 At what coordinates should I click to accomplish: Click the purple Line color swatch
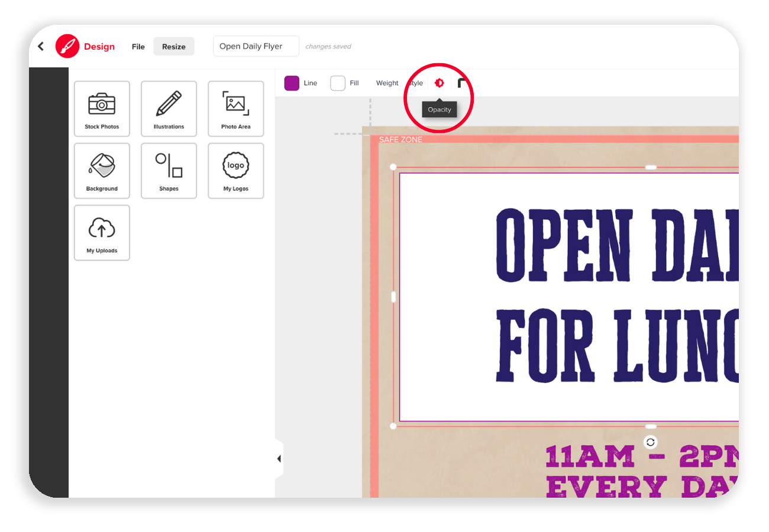point(292,83)
